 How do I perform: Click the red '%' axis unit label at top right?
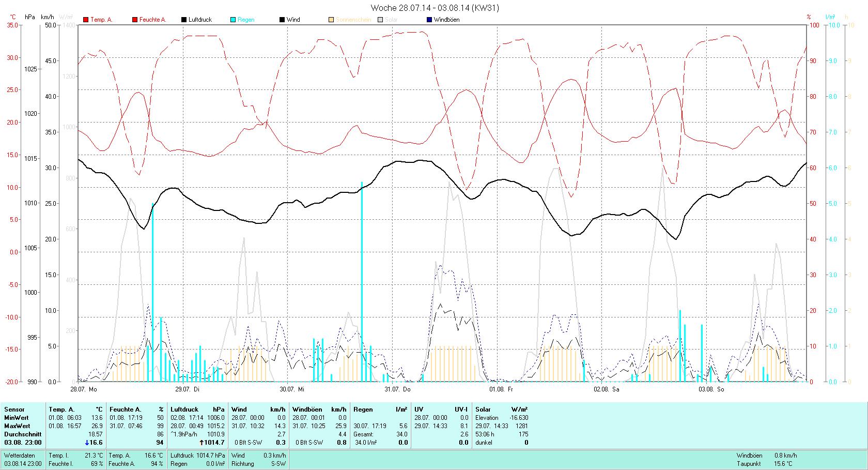(x=809, y=17)
